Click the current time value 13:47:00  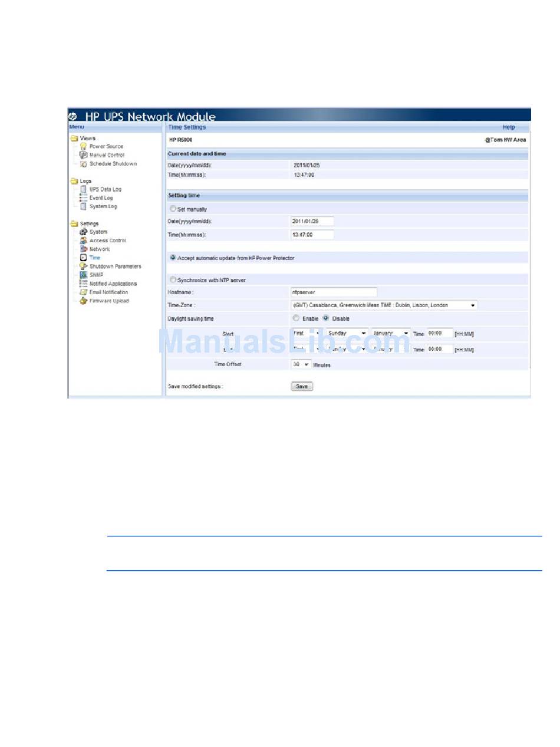[304, 175]
